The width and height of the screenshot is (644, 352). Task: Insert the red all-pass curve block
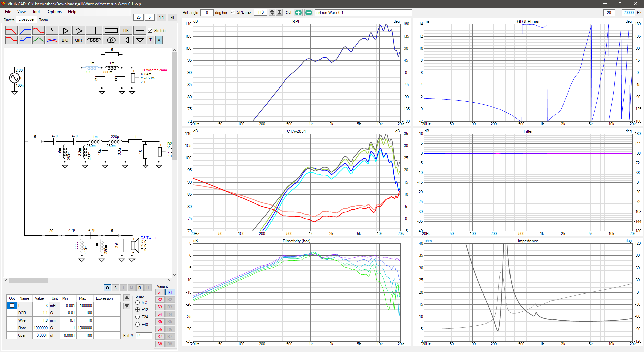coord(38,31)
